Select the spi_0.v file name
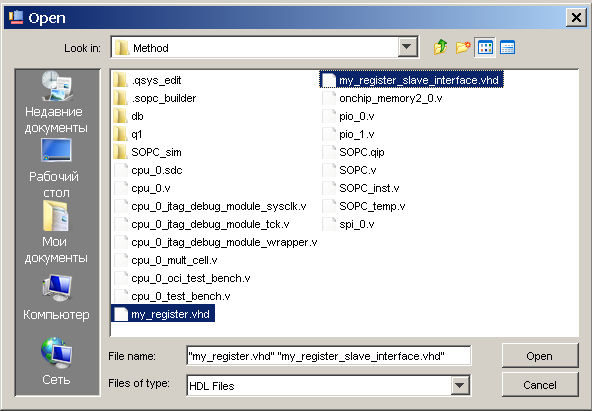This screenshot has height=411, width=592. pos(356,225)
